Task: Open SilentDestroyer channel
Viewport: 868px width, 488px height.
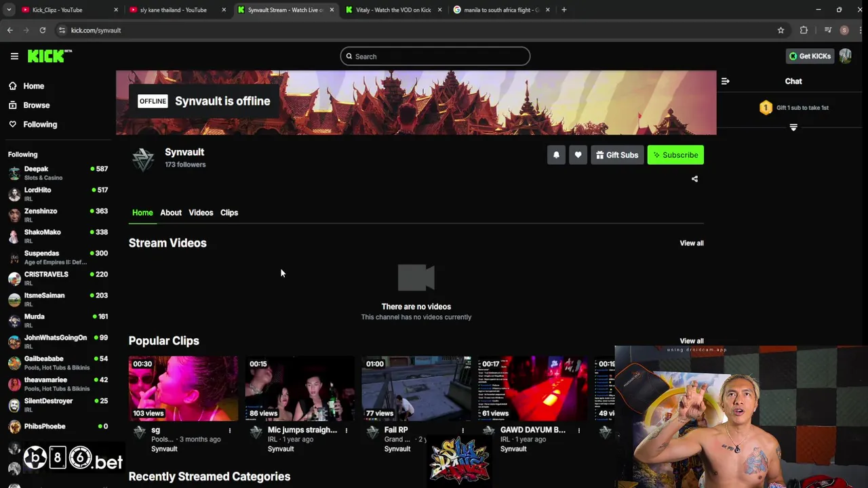Action: point(58,405)
